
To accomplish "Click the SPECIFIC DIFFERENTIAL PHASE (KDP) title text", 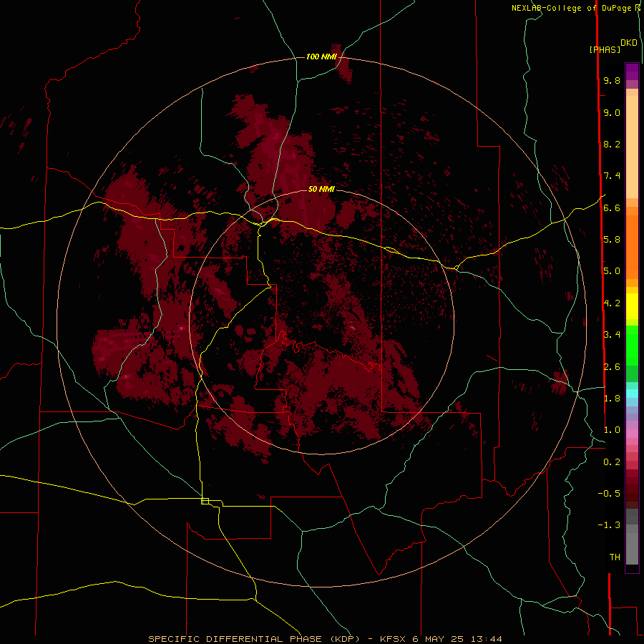I will (x=254, y=639).
